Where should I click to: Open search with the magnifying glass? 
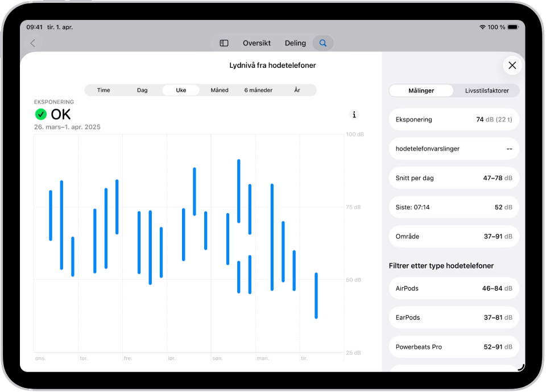coord(323,43)
